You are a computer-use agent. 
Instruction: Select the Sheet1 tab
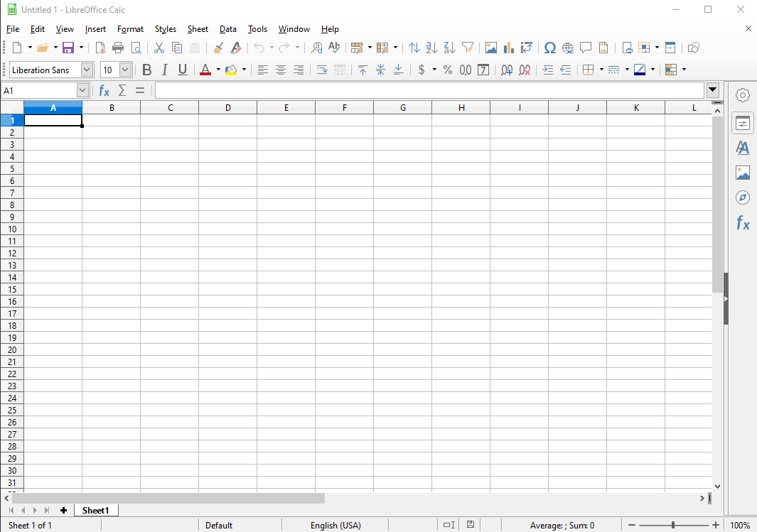tap(95, 510)
